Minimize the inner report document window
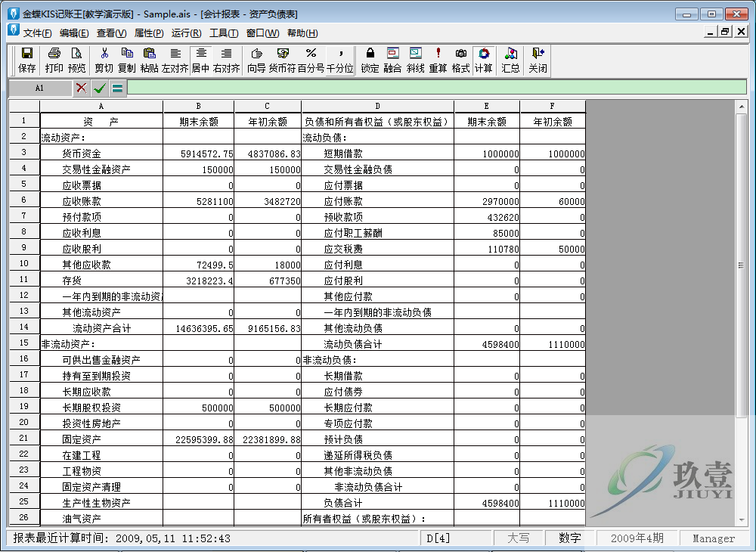756x552 pixels. (710, 32)
